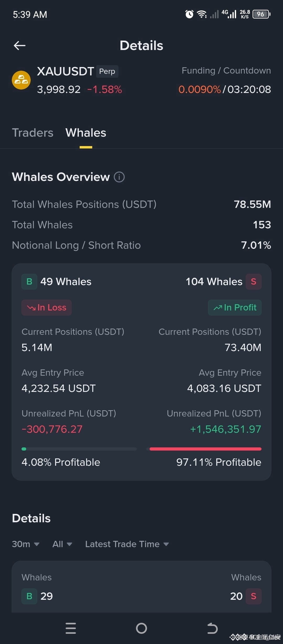Expand the Latest Trade Time sort dropdown
Image resolution: width=283 pixels, height=644 pixels.
tap(127, 544)
